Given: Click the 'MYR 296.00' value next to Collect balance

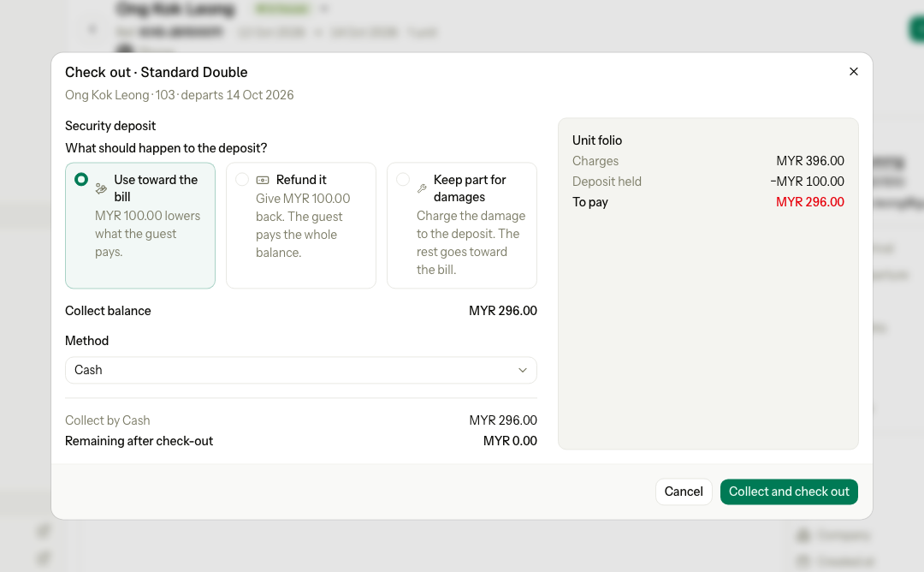Looking at the screenshot, I should pos(503,311).
